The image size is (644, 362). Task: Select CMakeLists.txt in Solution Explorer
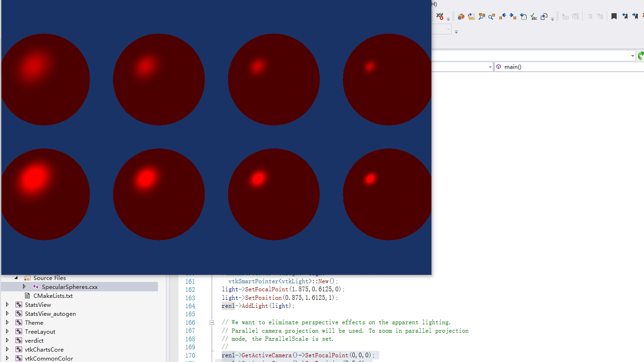point(53,296)
